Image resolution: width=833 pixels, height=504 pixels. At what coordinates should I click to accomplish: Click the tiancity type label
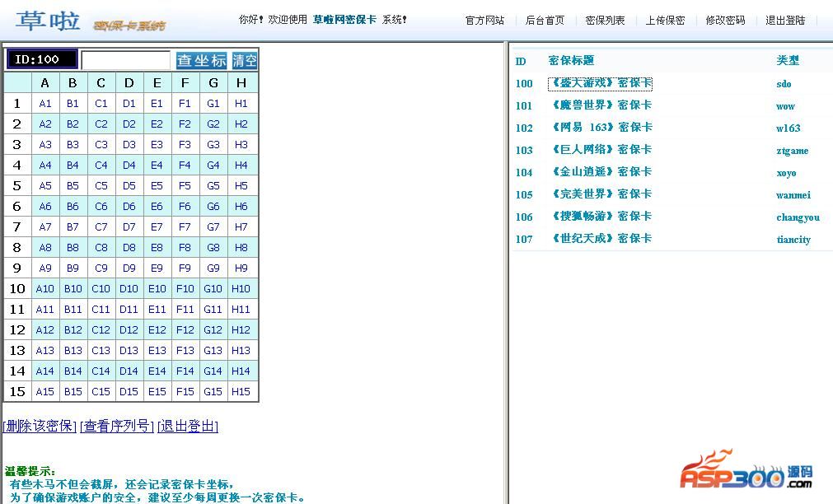coord(793,240)
